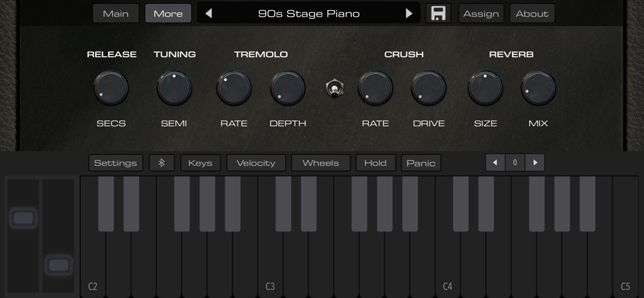The height and width of the screenshot is (298, 644).
Task: Switch to the More tab
Action: (168, 13)
